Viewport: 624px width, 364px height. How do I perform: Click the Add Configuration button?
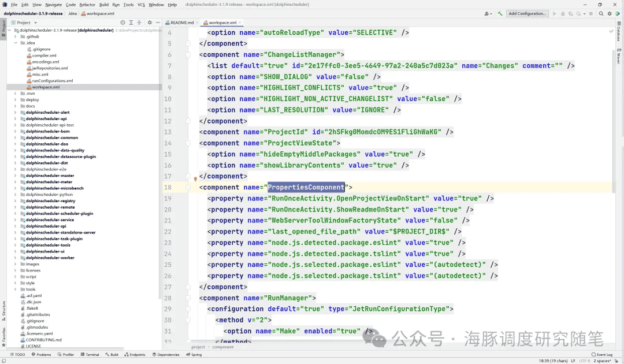pos(526,13)
